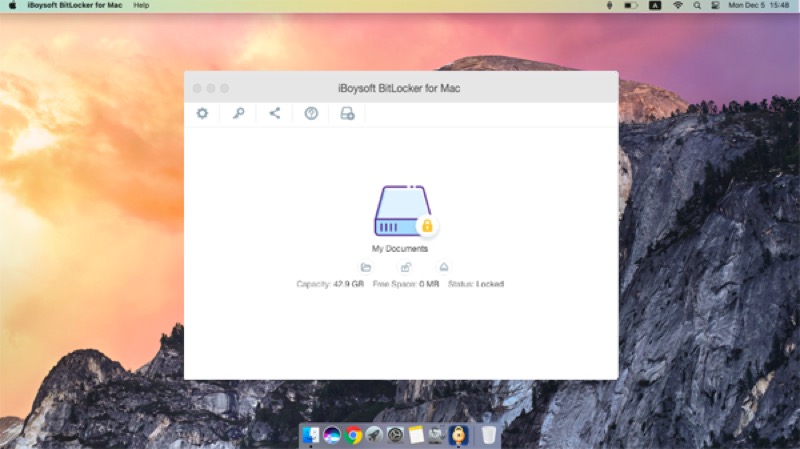Click the Status: Locked text
The image size is (800, 449).
click(476, 284)
